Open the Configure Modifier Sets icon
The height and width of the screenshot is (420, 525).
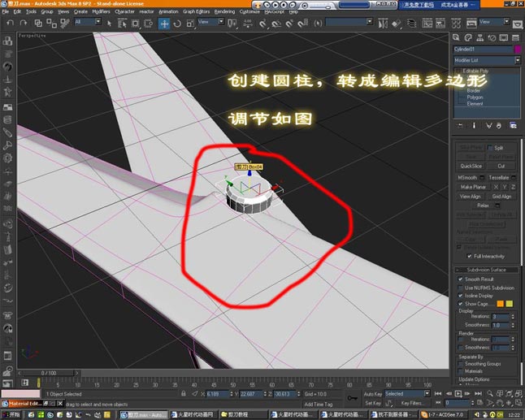(513, 125)
